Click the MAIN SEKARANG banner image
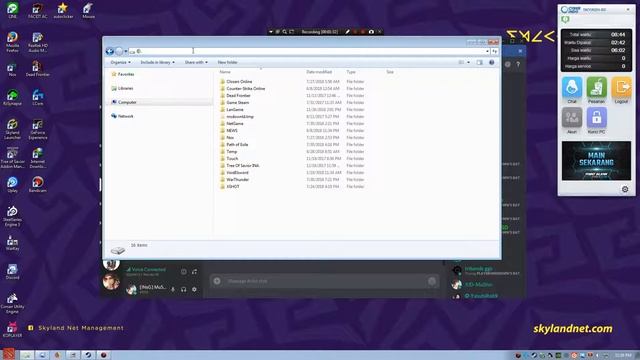The height and width of the screenshot is (360, 640). click(596, 161)
